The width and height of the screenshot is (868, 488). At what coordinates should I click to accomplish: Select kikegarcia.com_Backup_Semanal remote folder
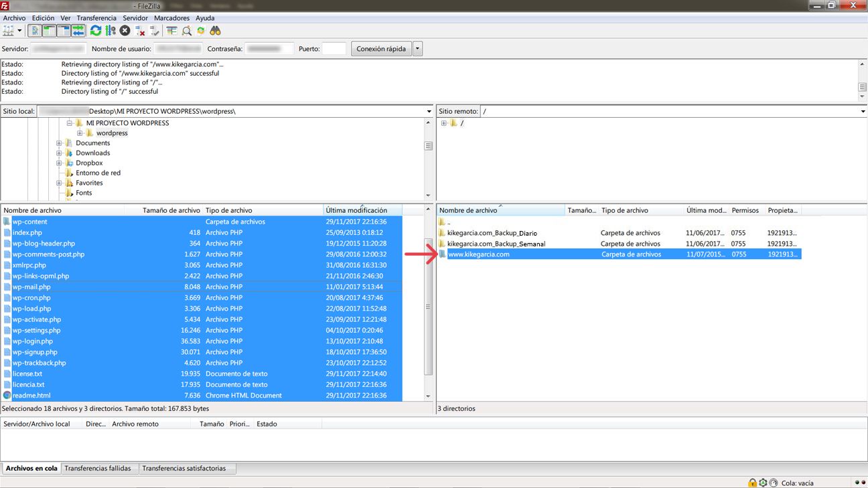point(620,244)
